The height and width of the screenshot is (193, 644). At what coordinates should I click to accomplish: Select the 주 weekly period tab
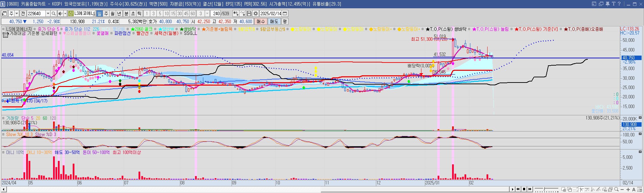coord(106,13)
